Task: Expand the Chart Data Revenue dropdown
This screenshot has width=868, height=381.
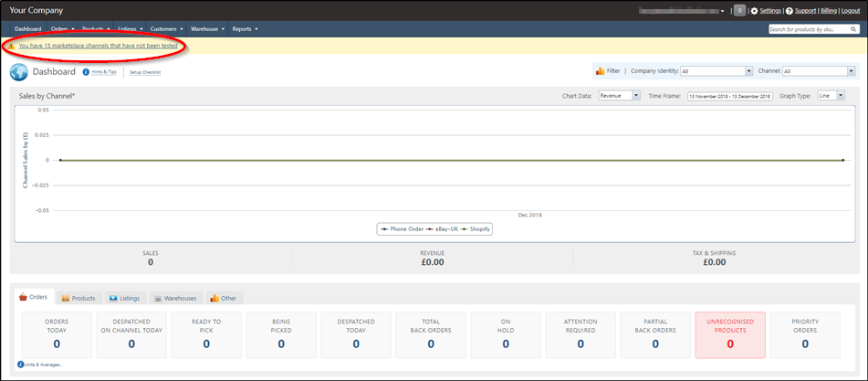Action: 620,96
